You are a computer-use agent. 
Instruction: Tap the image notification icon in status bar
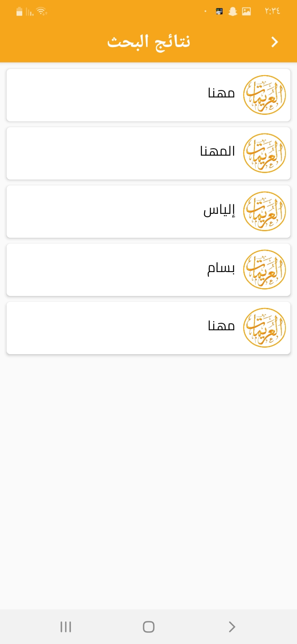click(x=246, y=12)
